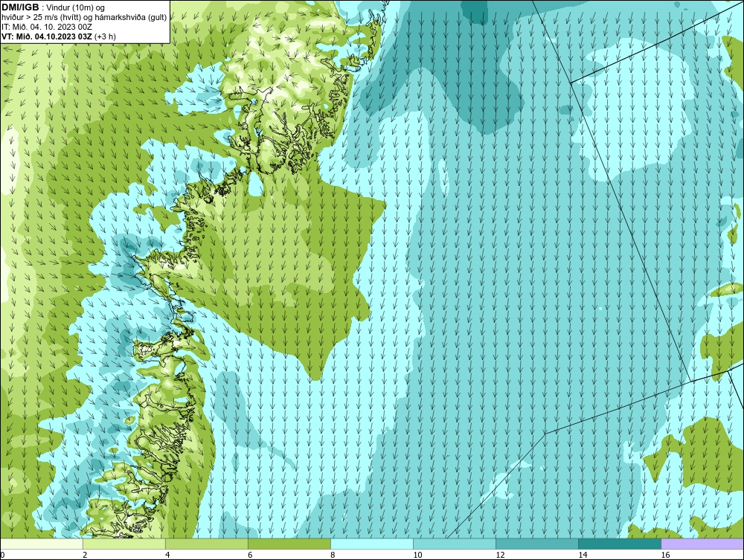Image resolution: width=744 pixels, height=560 pixels.
Task: Click the 0–2 m/s palest legend swatch
Action: click(42, 544)
